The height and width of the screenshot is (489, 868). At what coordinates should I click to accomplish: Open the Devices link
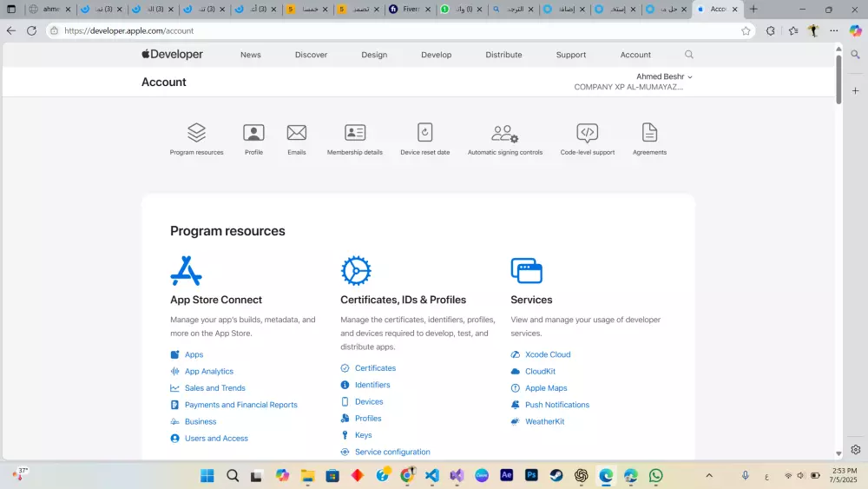click(369, 401)
